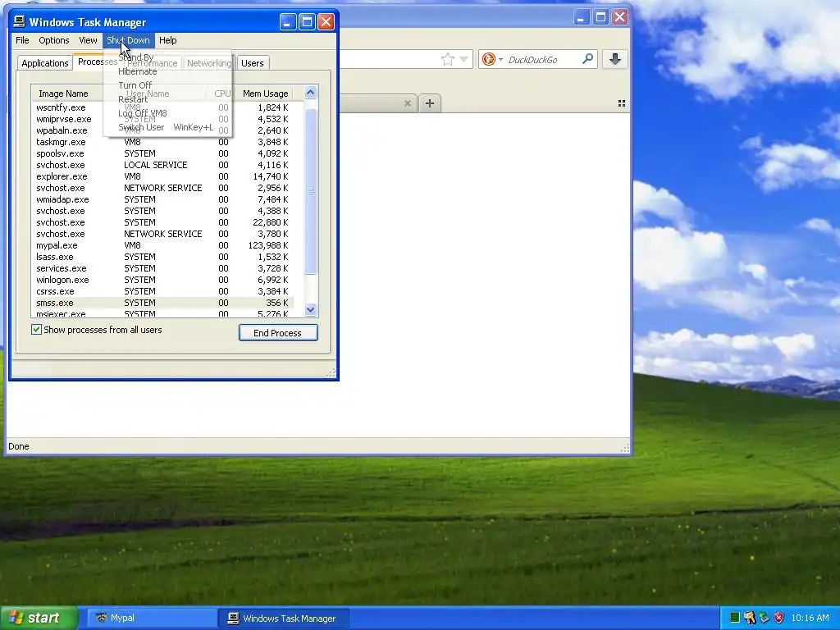
Task: Click the Task Manager title bar icon
Action: (x=20, y=22)
